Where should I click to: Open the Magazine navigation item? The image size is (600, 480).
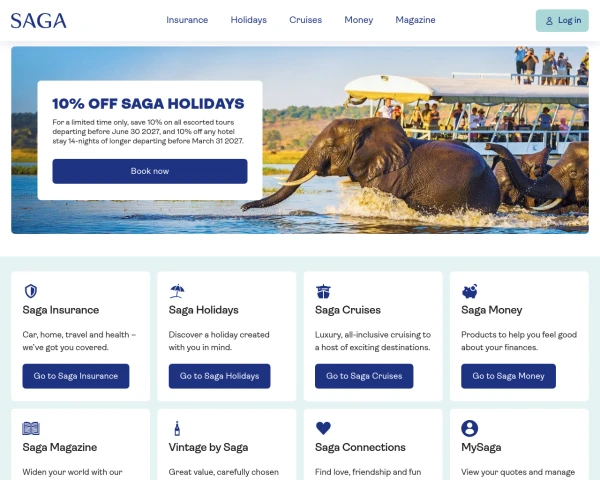[x=415, y=20]
